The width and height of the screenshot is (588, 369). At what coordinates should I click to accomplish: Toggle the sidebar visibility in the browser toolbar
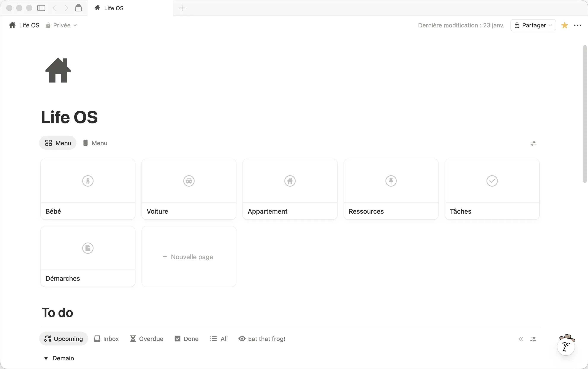tap(41, 8)
